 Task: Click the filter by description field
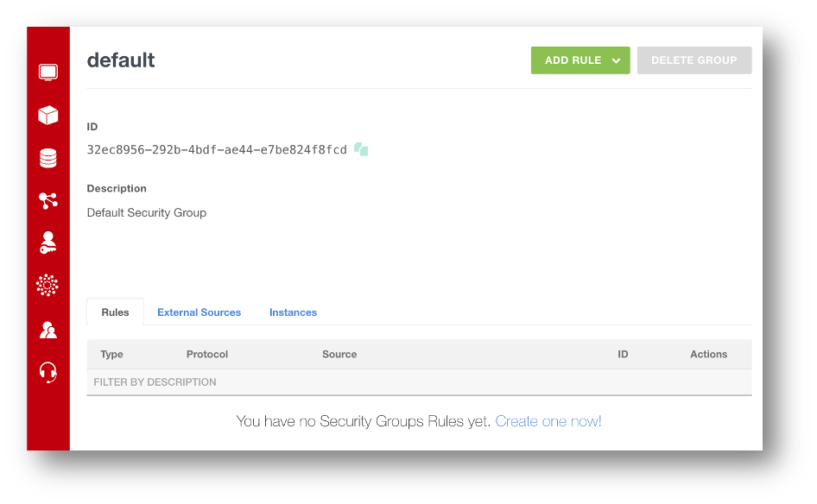click(x=259, y=381)
